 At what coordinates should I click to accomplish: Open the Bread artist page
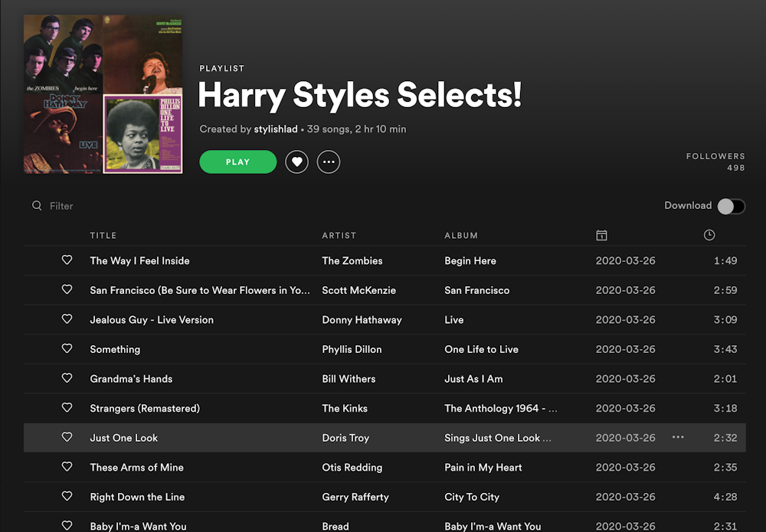(336, 526)
